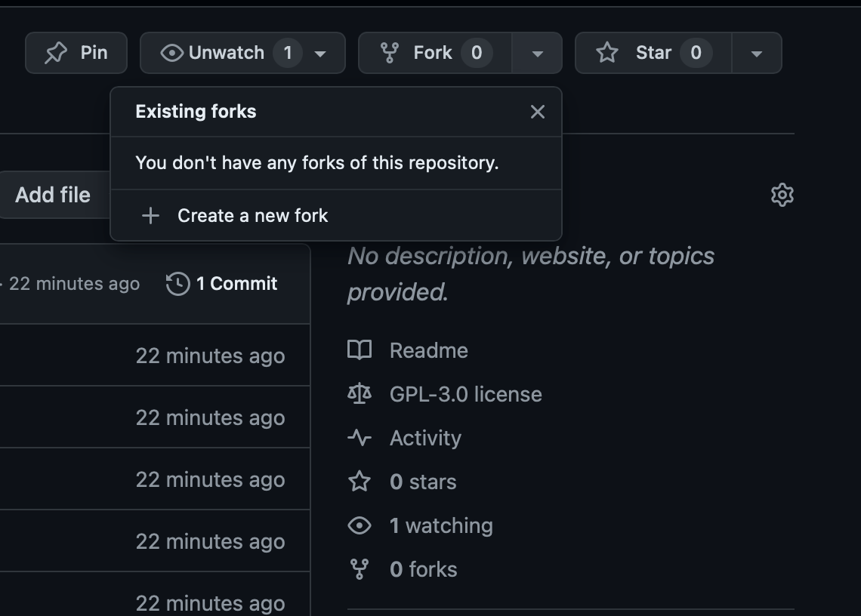This screenshot has width=861, height=616.
Task: Click the plus icon beside Create a new fork
Action: coord(151,216)
